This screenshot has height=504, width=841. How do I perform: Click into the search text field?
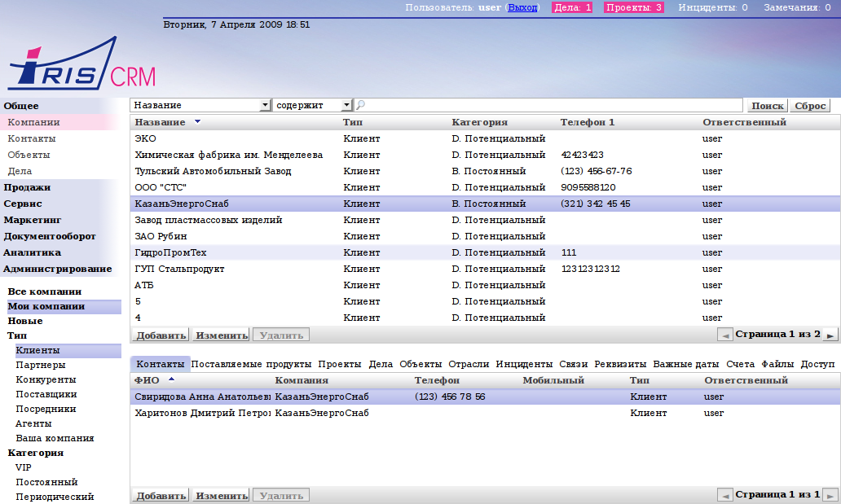click(550, 106)
